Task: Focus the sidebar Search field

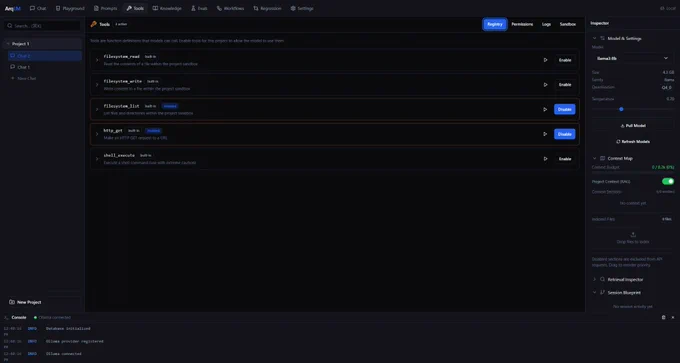Action: (x=42, y=26)
